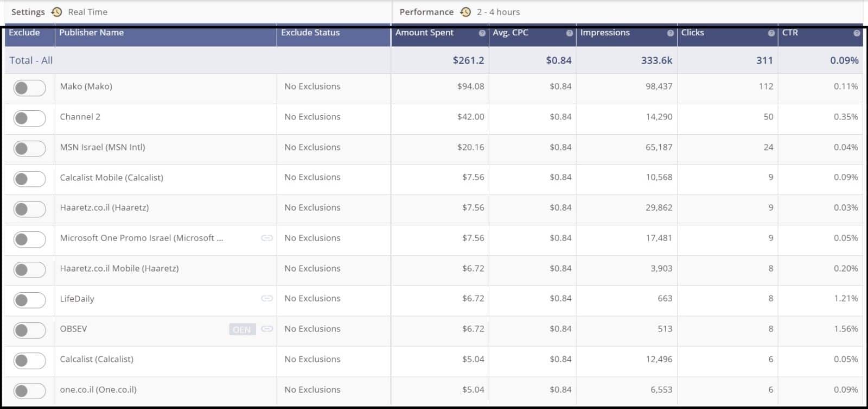Image resolution: width=868 pixels, height=409 pixels.
Task: Click link icon in OBSEV row
Action: pos(266,329)
